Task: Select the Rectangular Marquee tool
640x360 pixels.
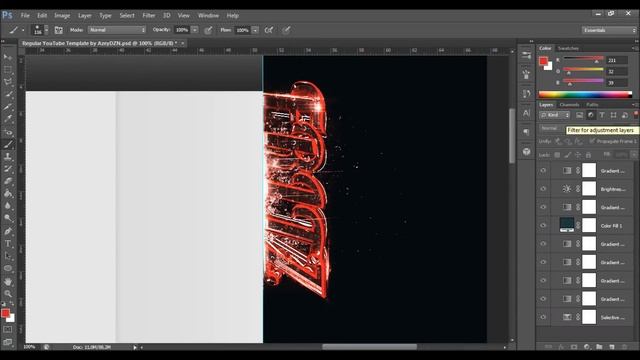Action: 8,69
